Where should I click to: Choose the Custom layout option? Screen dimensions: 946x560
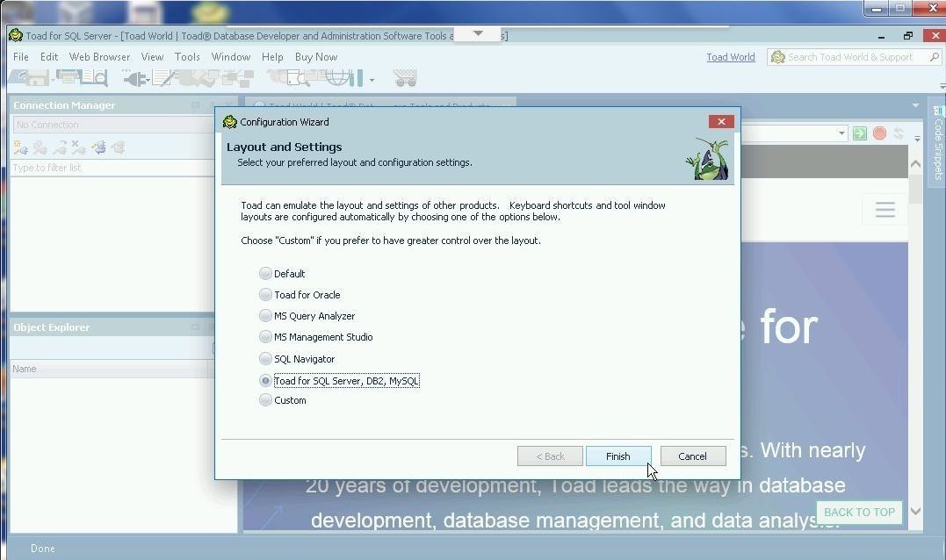282,400
